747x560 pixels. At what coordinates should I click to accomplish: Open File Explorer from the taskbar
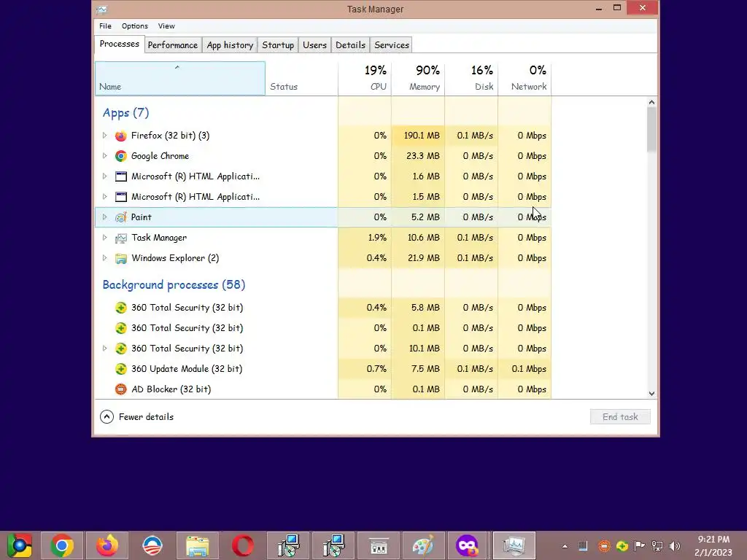tap(197, 545)
